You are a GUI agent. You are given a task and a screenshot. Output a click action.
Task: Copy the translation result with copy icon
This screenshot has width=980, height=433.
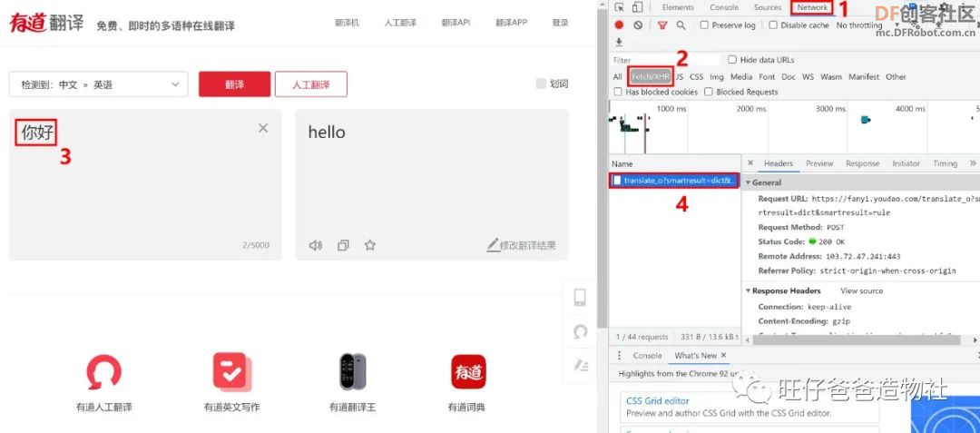(343, 246)
